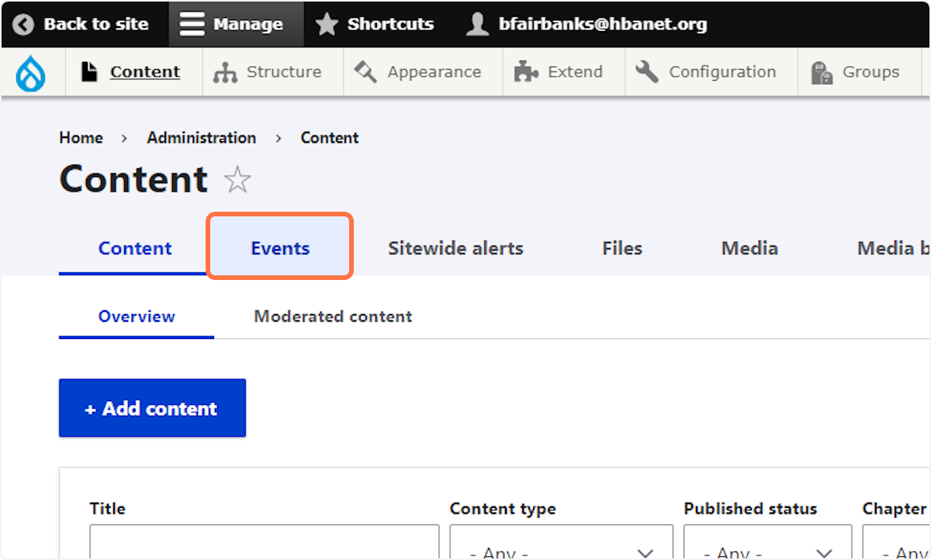Select the Appearance paint roller icon
This screenshot has width=931, height=560.
click(366, 71)
